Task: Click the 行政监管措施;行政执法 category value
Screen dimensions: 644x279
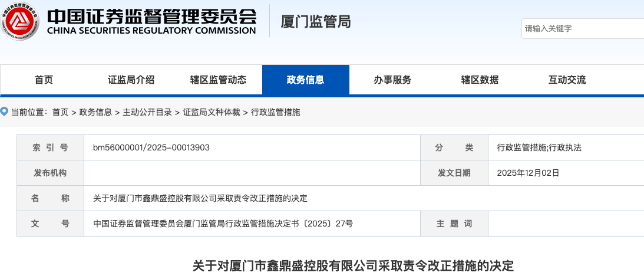Action: click(x=539, y=147)
